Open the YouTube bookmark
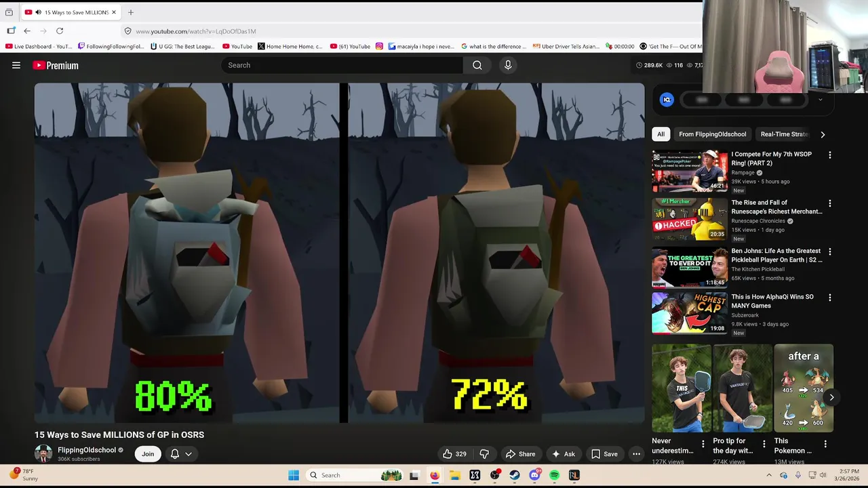Screen dimensions: 868x488 [x=237, y=46]
